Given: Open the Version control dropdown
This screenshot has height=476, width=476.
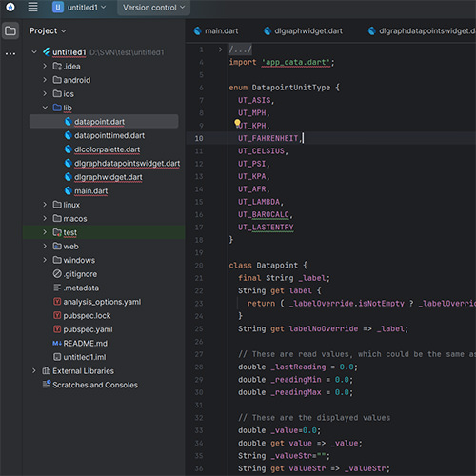Looking at the screenshot, I should pos(153,8).
